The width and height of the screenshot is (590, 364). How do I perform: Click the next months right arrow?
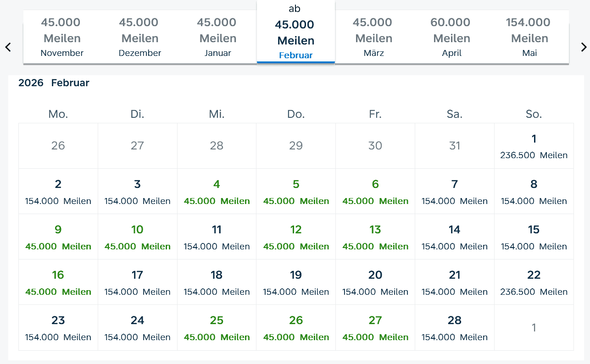pos(584,47)
